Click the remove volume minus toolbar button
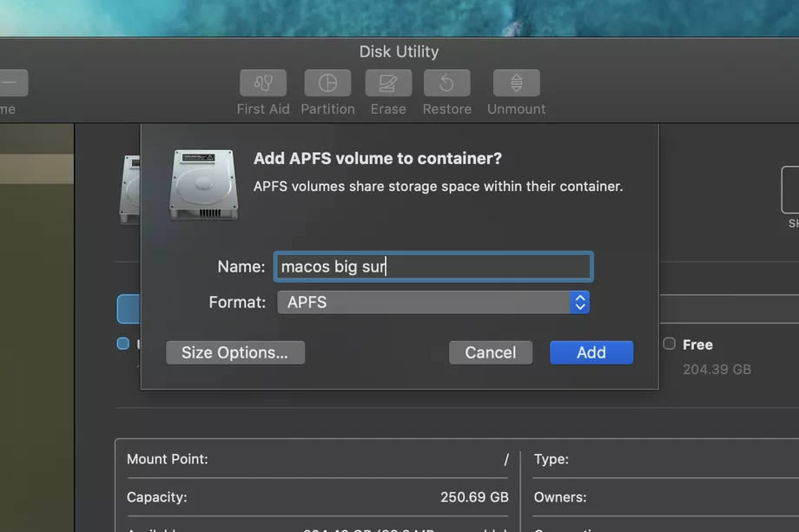This screenshot has width=799, height=532. pos(12,83)
